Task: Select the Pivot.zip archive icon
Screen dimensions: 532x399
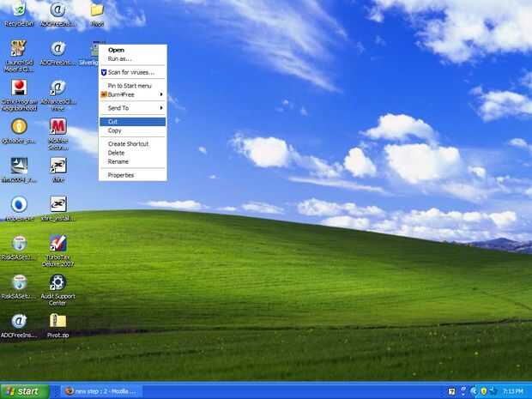Action: click(58, 326)
